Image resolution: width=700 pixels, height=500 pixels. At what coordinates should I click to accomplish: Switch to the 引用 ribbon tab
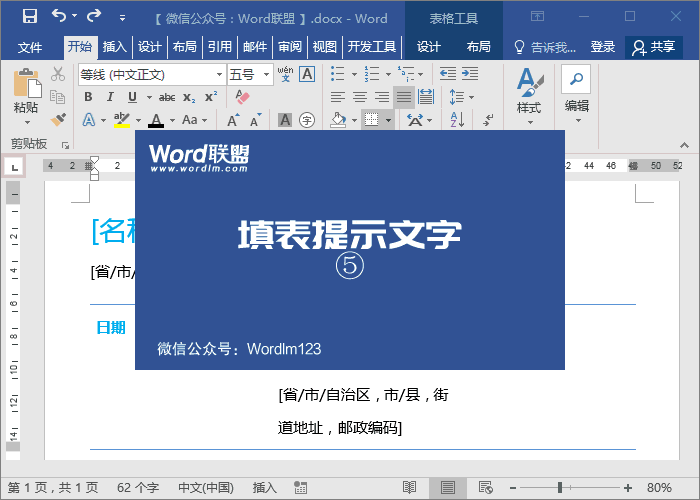tap(220, 47)
